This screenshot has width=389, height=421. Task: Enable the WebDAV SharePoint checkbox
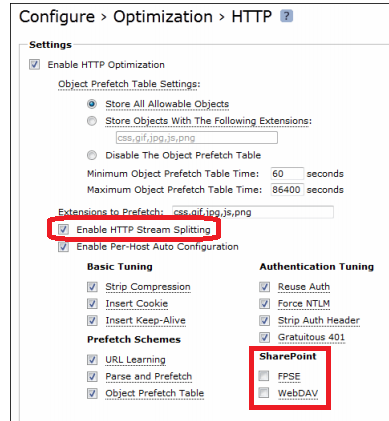pyautogui.click(x=264, y=393)
